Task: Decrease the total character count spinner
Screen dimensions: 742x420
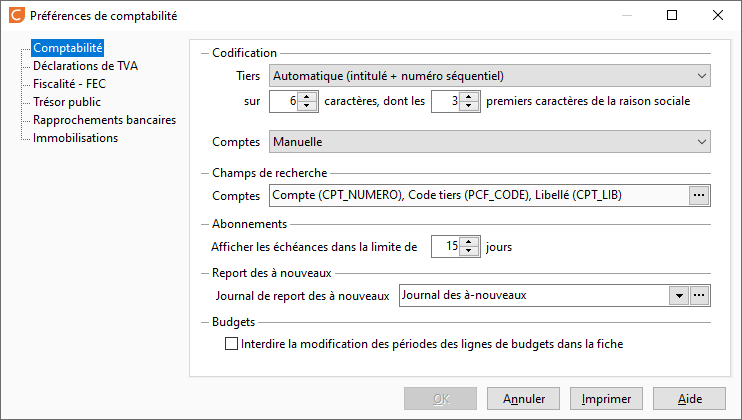Action: (307, 106)
